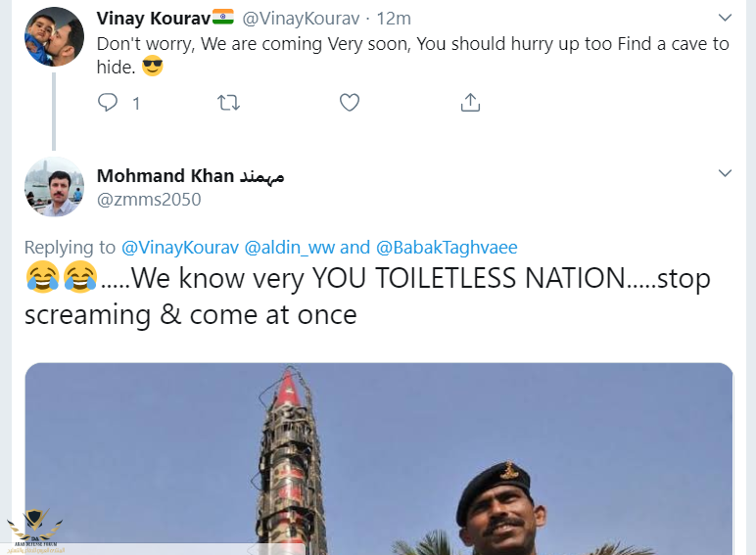Like Vinay Kourav's tweet with the heart

click(x=349, y=102)
